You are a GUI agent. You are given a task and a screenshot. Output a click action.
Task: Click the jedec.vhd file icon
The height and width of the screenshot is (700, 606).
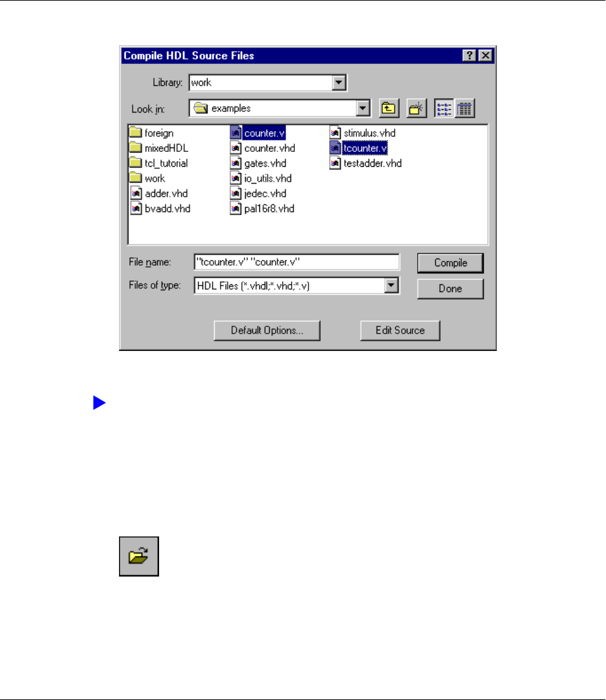[235, 194]
